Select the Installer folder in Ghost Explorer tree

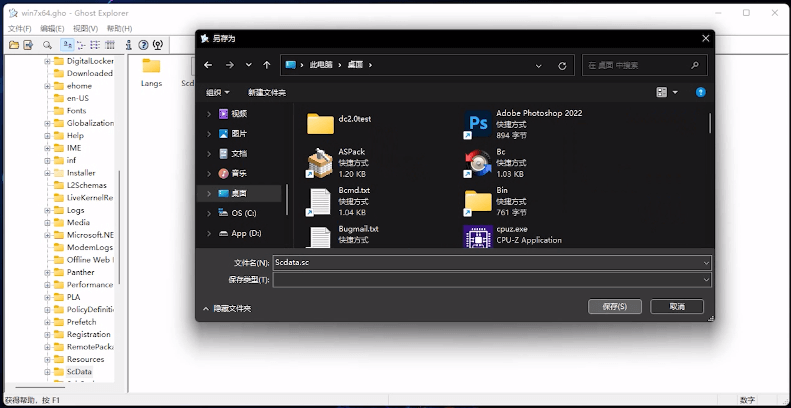pos(81,172)
